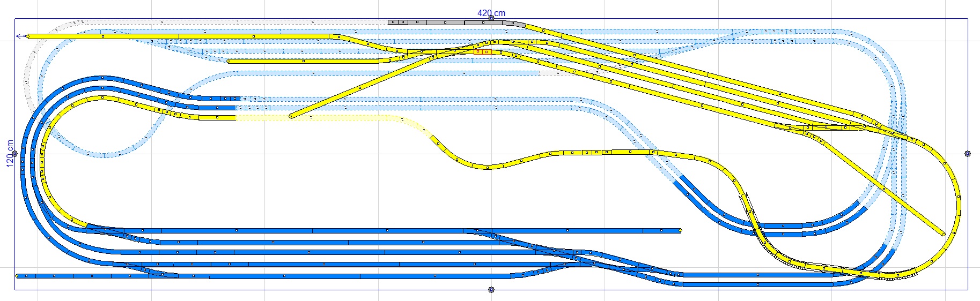
Task: Click the bottom-right end of the yellow diagonal track
Action: (943, 234)
